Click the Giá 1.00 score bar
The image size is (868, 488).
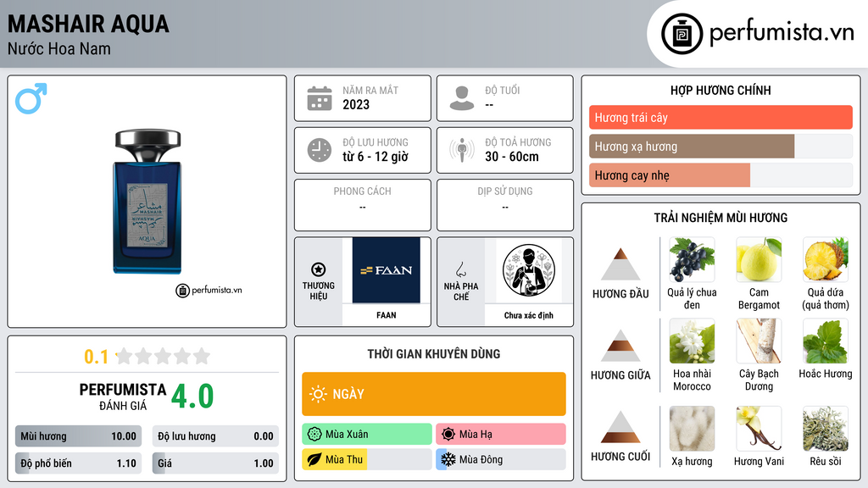click(x=215, y=463)
